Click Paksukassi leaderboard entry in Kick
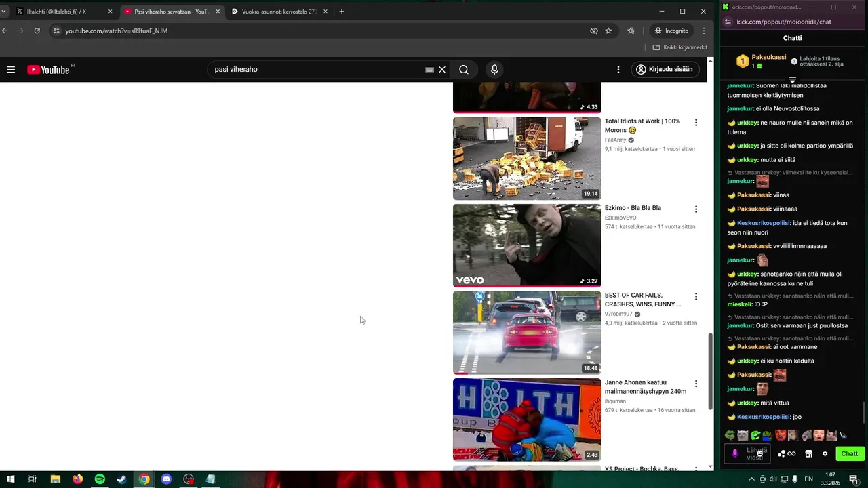Viewport: 868px width, 488px height. pos(762,61)
